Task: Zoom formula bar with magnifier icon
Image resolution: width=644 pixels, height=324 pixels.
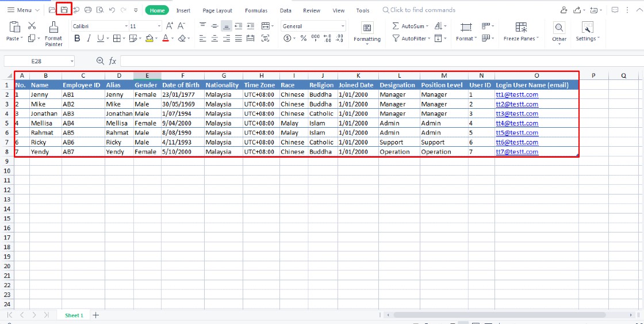Action: click(x=100, y=61)
